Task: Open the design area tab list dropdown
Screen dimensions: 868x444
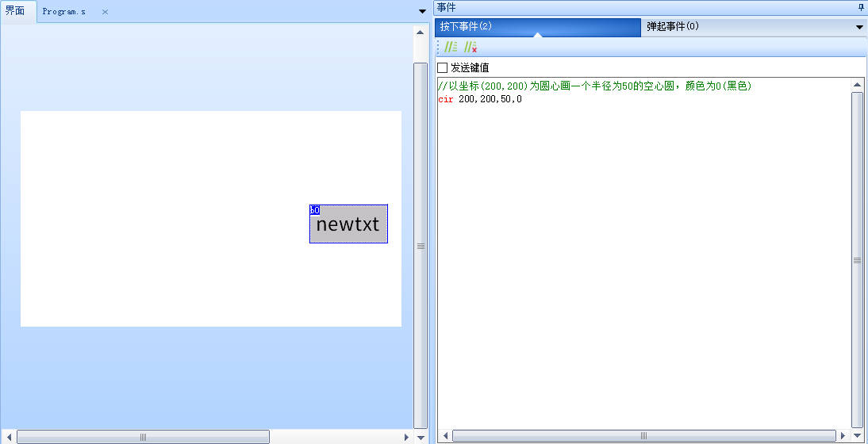Action: (422, 11)
